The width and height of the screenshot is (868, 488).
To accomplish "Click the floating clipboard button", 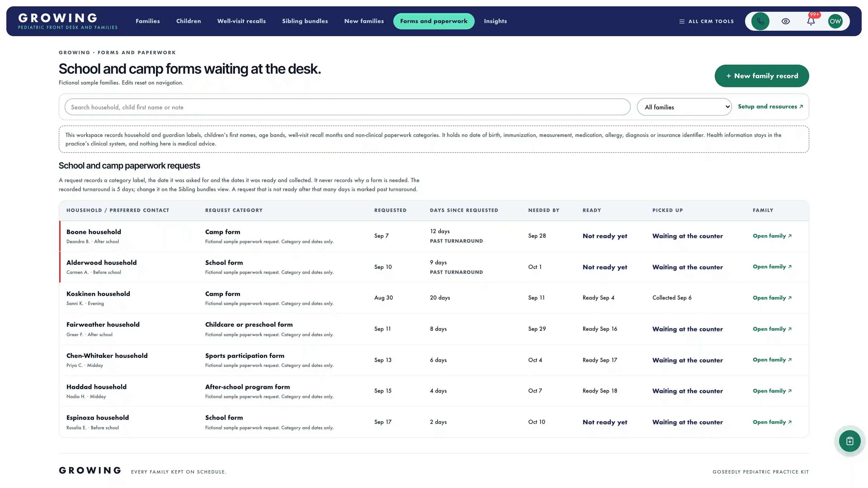I will click(849, 441).
